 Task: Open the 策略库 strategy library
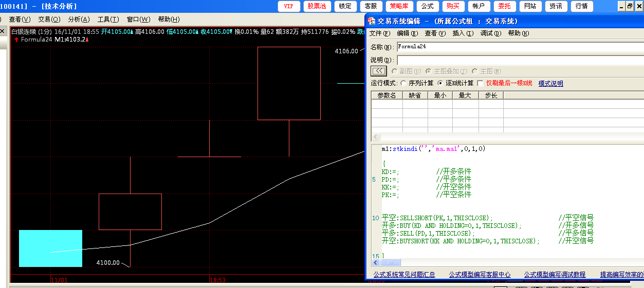point(399,6)
